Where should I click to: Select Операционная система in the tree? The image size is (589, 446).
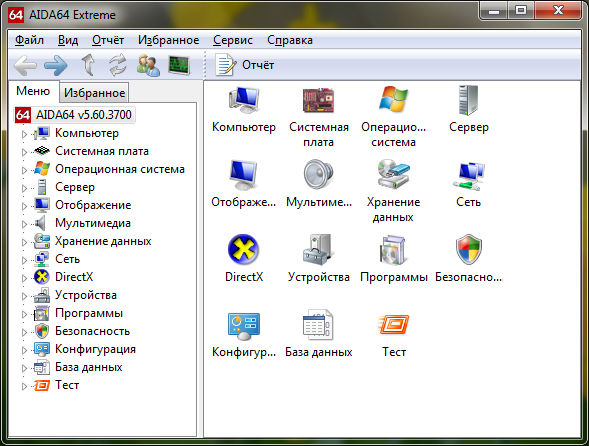(120, 169)
